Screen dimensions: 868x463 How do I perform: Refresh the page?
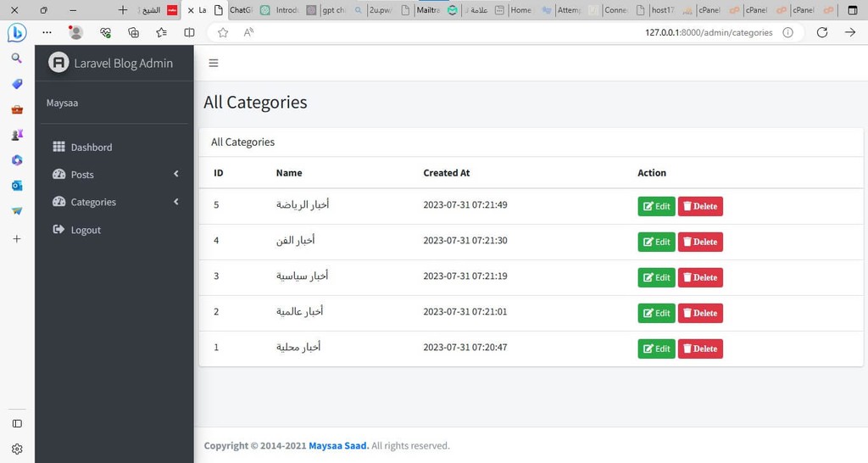[x=822, y=33]
